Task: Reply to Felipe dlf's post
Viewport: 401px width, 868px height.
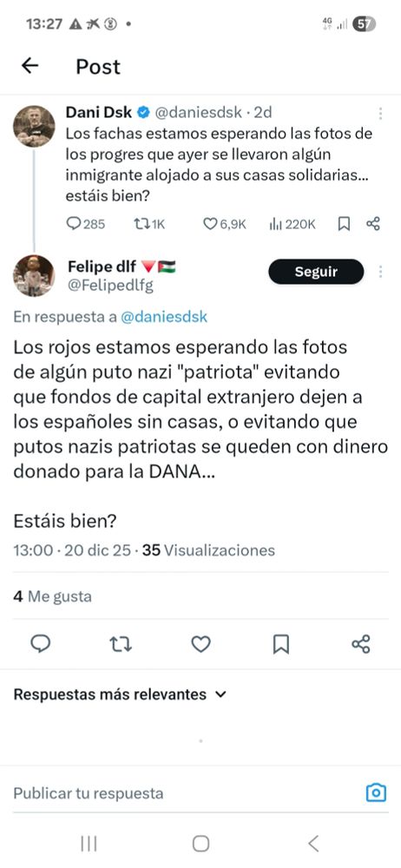Action: pos(40,644)
